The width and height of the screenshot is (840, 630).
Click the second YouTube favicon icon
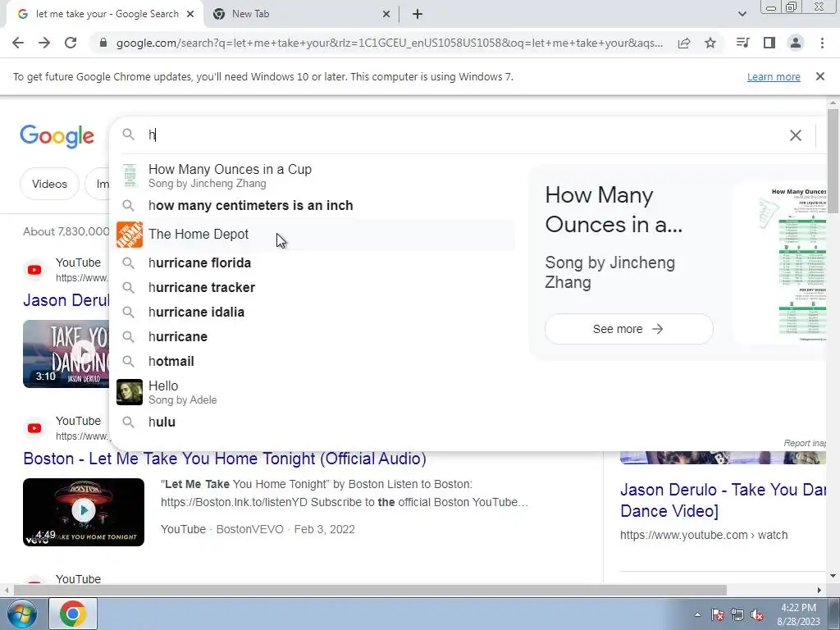click(x=34, y=428)
